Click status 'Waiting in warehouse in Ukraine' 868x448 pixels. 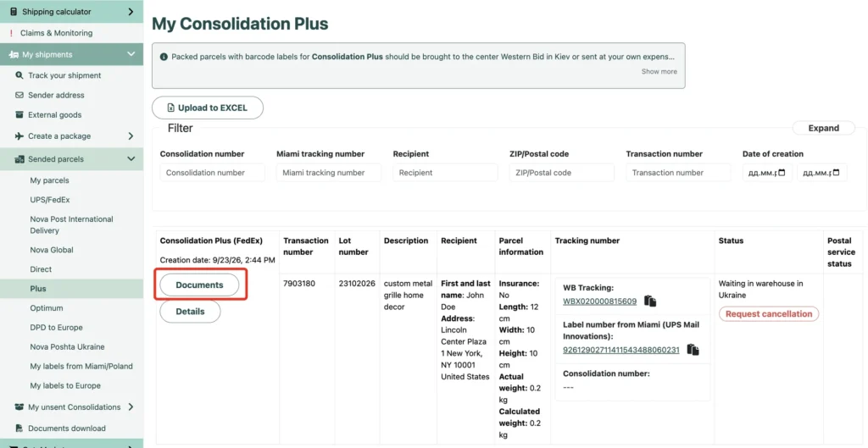(x=760, y=290)
